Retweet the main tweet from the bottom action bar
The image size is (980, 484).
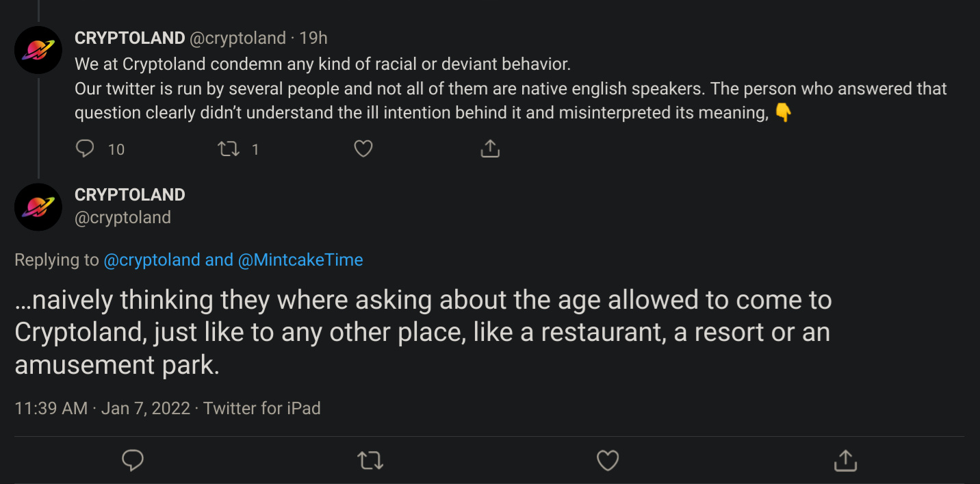370,461
